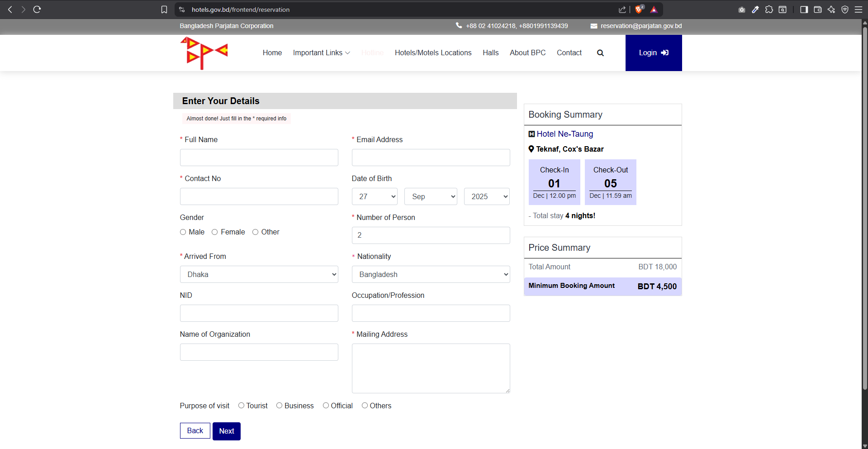Click the browser extensions puzzle icon

pyautogui.click(x=769, y=10)
